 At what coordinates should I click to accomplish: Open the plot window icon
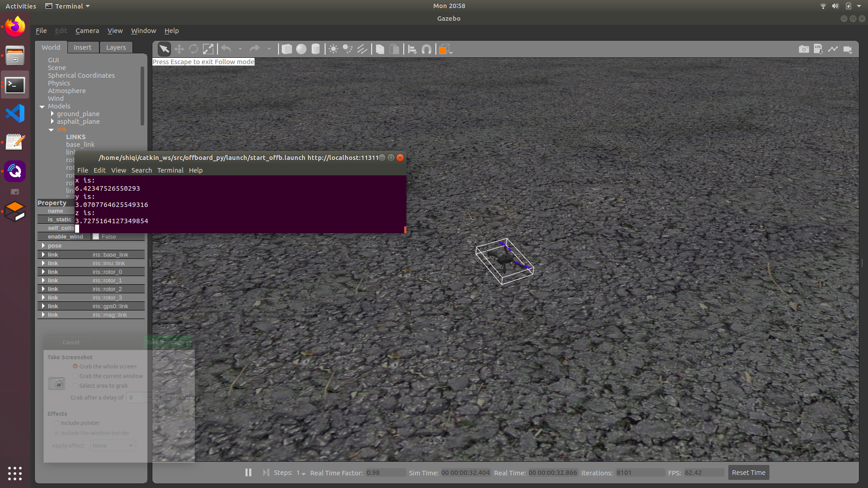click(x=833, y=49)
